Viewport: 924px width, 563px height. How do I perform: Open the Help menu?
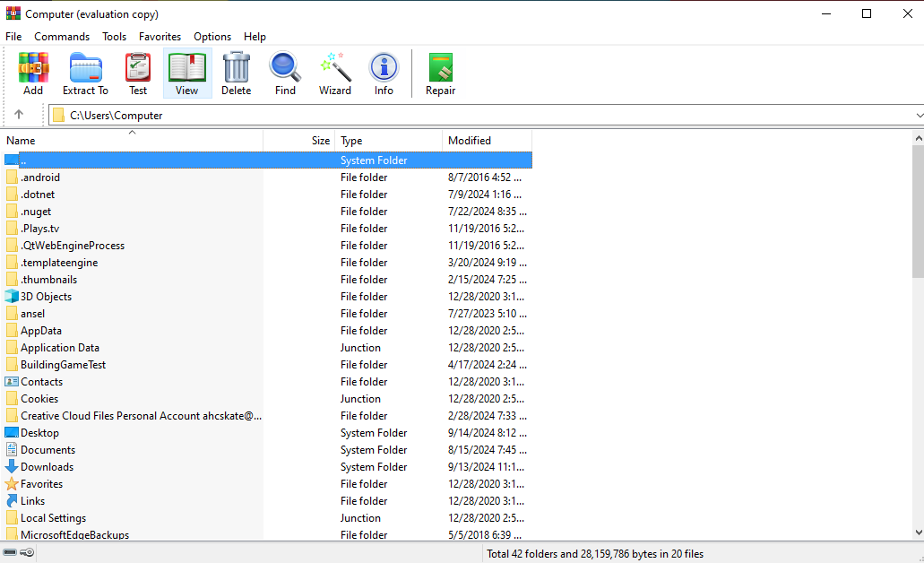[255, 37]
